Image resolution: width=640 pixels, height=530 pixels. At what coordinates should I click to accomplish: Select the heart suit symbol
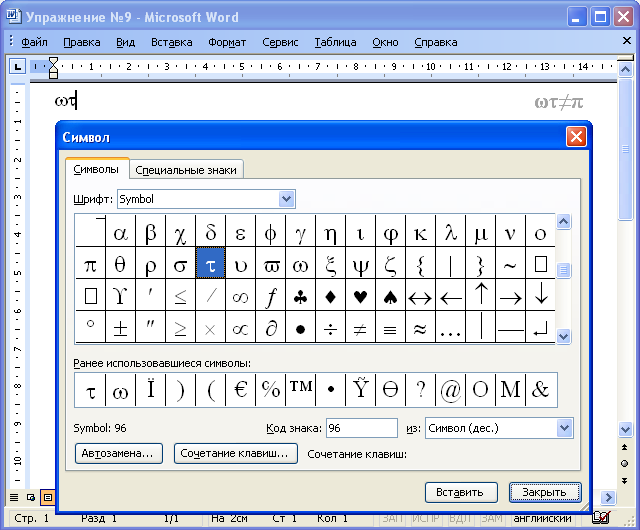(361, 295)
